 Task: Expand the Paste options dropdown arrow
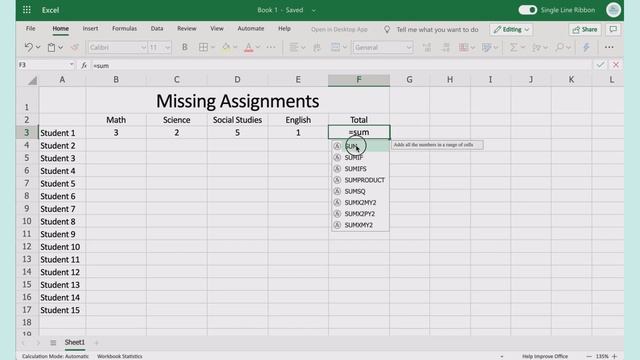click(x=60, y=47)
